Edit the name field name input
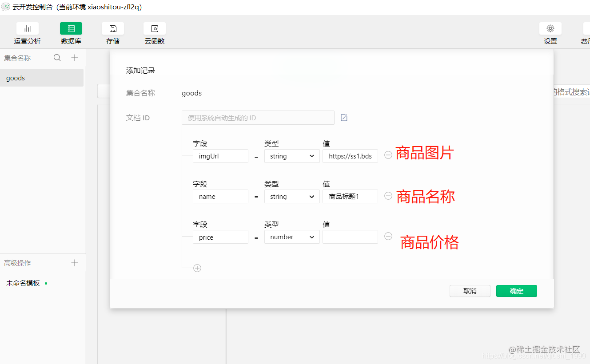Viewport: 590px width, 364px height. (x=220, y=197)
